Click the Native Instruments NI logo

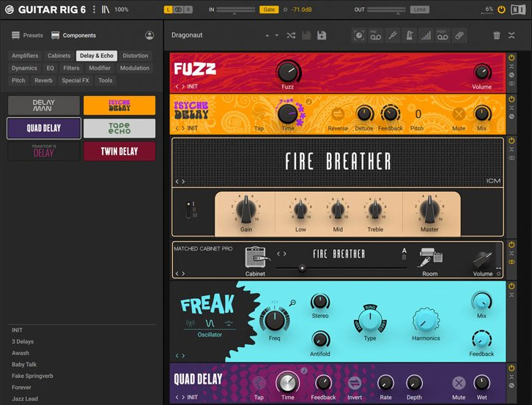tap(518, 10)
